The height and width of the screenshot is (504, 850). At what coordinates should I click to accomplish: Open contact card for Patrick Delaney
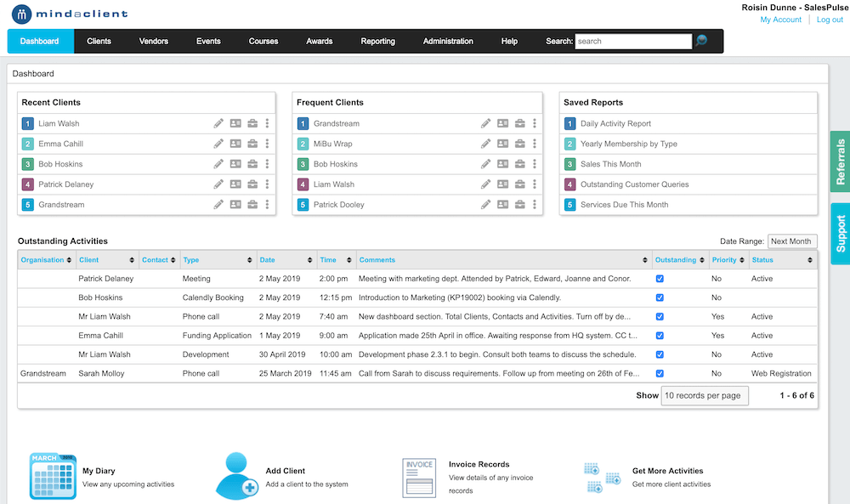235,184
